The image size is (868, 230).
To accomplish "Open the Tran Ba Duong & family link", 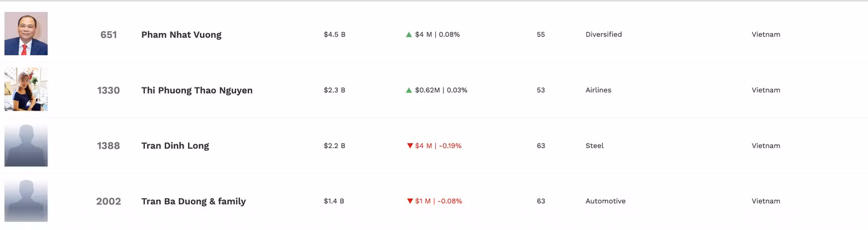I will pyautogui.click(x=194, y=201).
